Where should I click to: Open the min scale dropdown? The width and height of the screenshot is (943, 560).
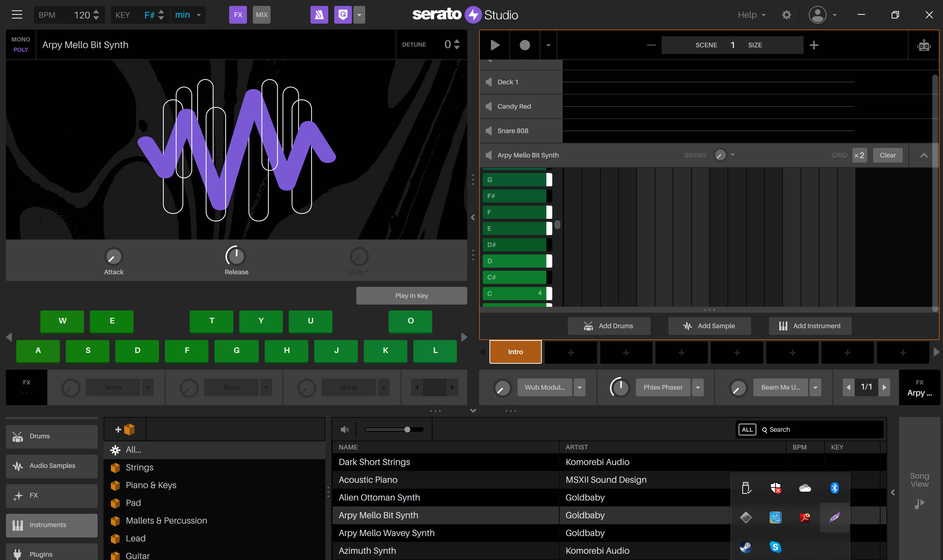pyautogui.click(x=188, y=15)
